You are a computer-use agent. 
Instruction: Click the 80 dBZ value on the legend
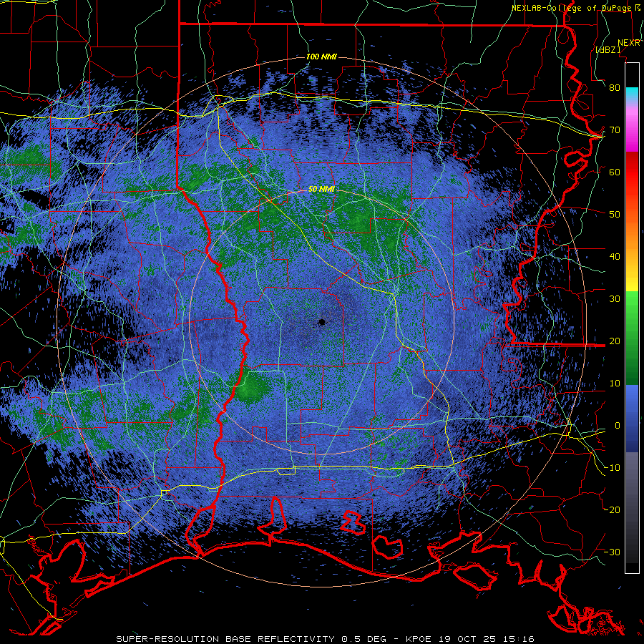click(615, 87)
